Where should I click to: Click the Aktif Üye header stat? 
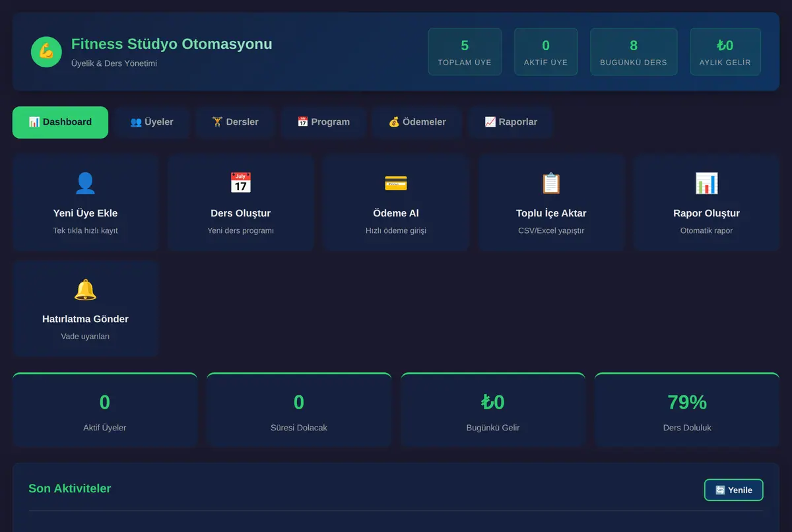point(546,51)
